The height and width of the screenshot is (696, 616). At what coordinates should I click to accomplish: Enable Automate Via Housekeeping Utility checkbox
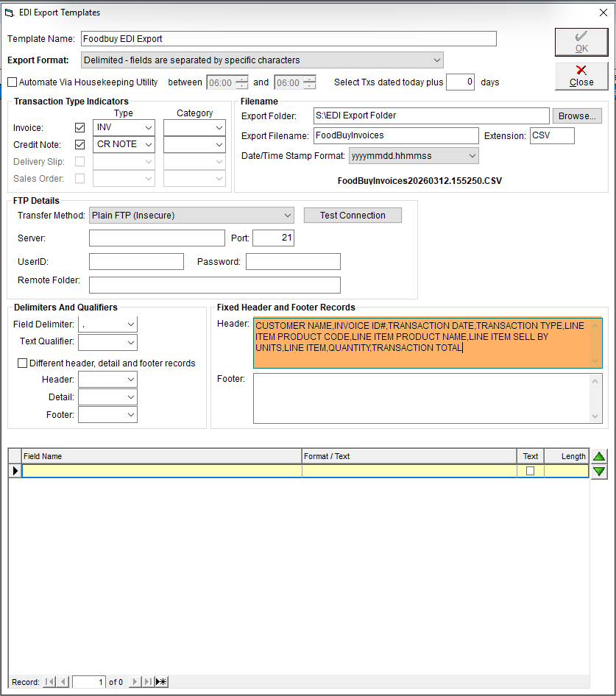(13, 82)
